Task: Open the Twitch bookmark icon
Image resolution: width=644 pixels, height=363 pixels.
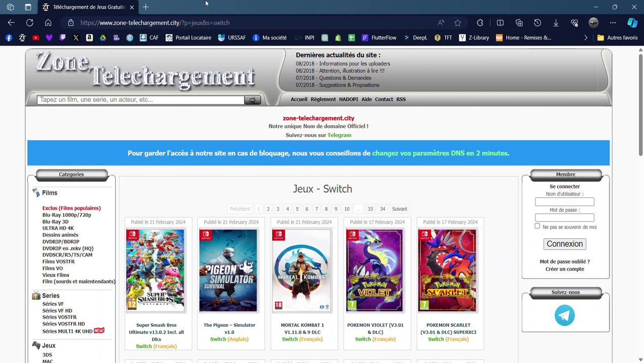Action: (63, 37)
